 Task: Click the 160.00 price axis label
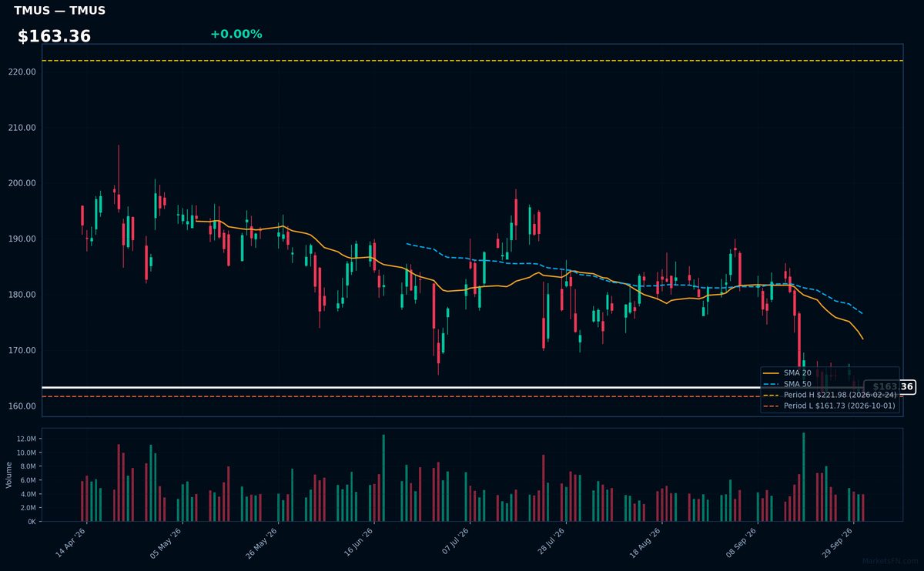coord(23,406)
